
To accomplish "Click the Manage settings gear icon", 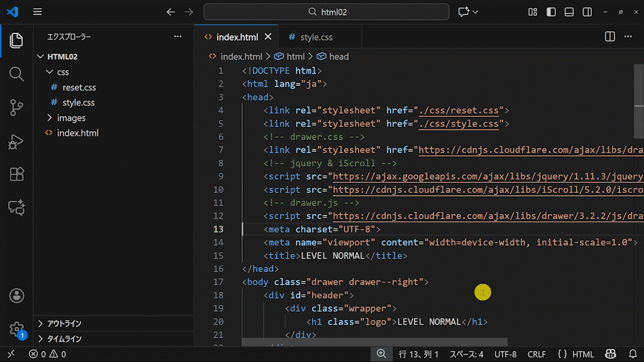I will [16, 329].
